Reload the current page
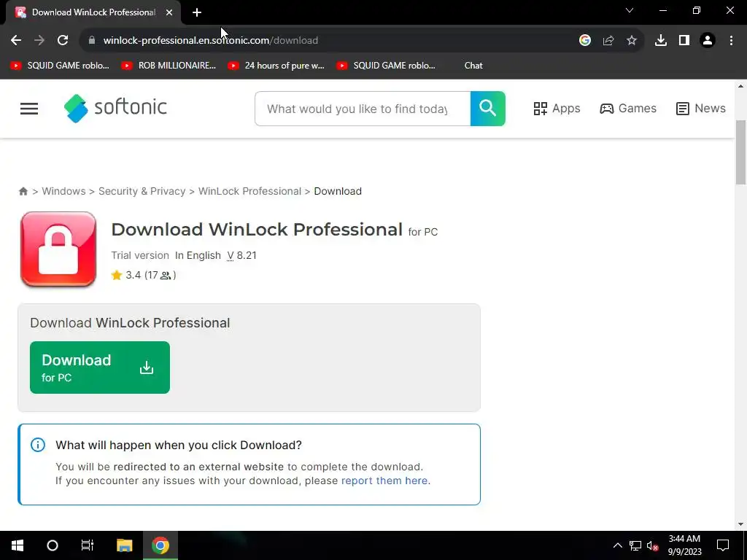Image resolution: width=747 pixels, height=560 pixels. (63, 41)
